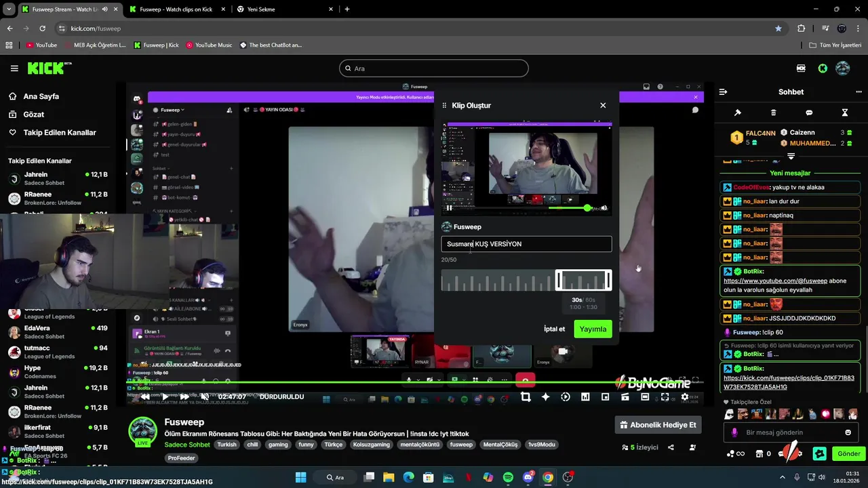Open BotRix clip link in chat

coord(789,382)
